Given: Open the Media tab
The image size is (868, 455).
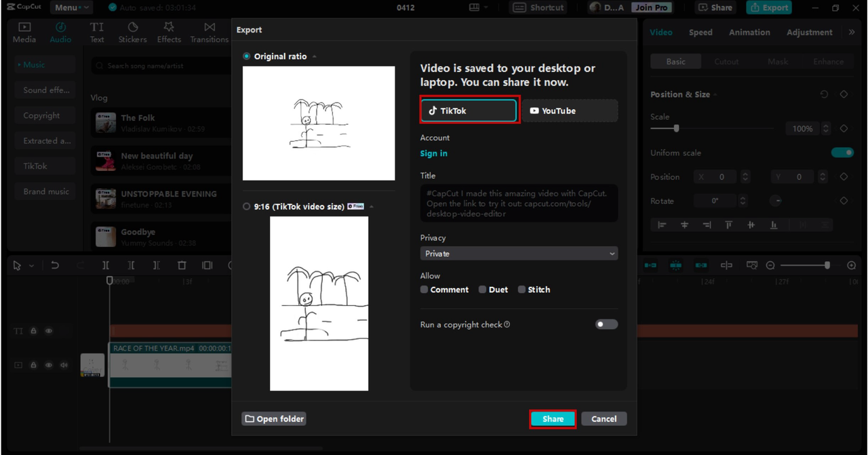Looking at the screenshot, I should coord(24,32).
